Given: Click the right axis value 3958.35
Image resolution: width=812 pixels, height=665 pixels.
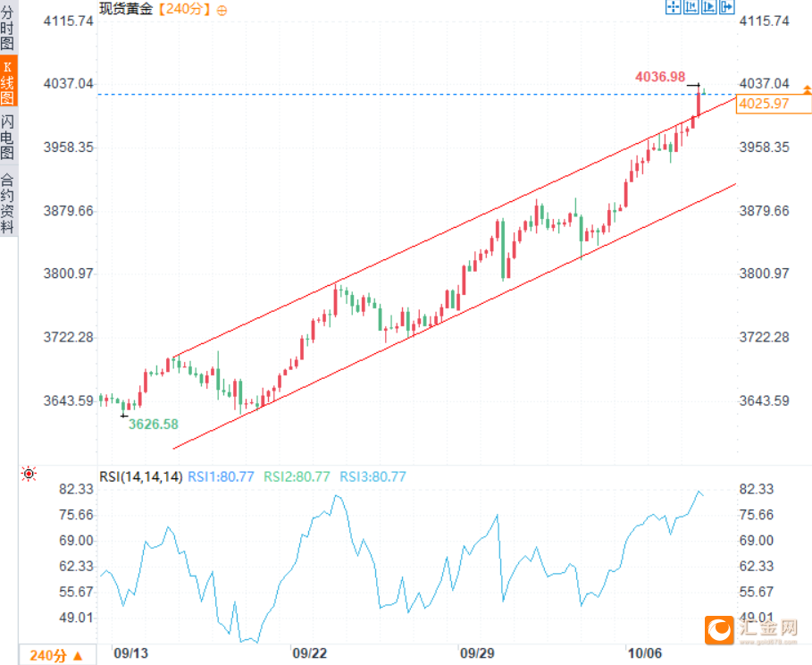Looking at the screenshot, I should 765,147.
